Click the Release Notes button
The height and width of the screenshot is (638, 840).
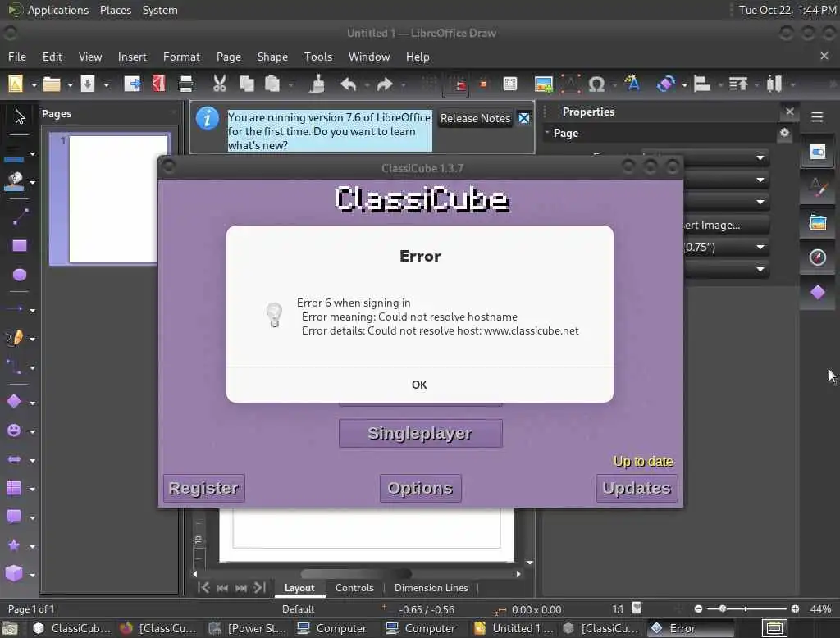click(475, 118)
